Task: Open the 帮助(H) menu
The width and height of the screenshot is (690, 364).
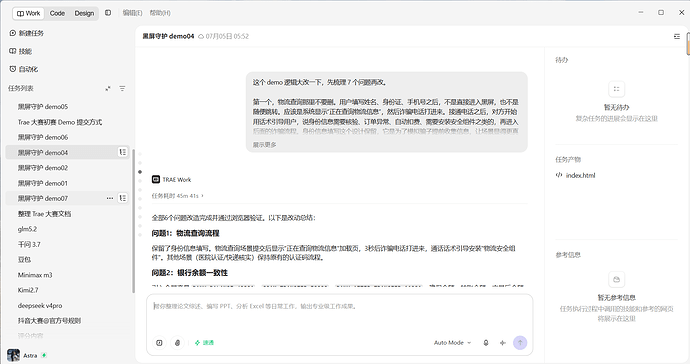Action: [x=160, y=13]
